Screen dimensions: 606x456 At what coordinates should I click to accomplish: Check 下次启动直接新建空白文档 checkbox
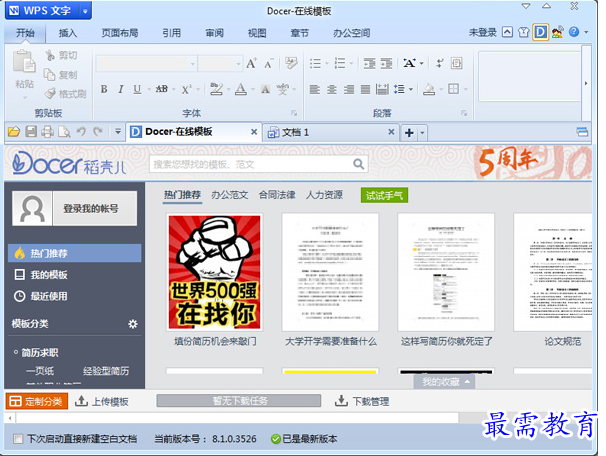(17, 439)
